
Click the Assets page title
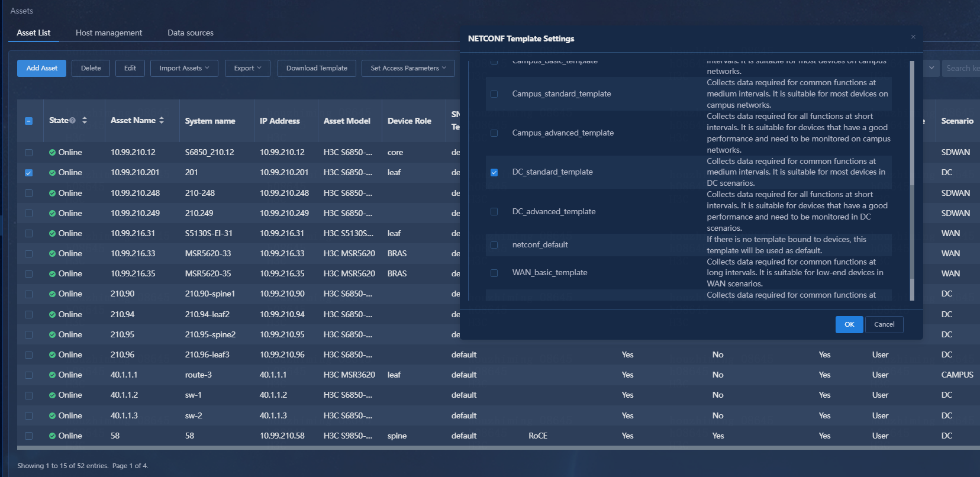point(22,11)
